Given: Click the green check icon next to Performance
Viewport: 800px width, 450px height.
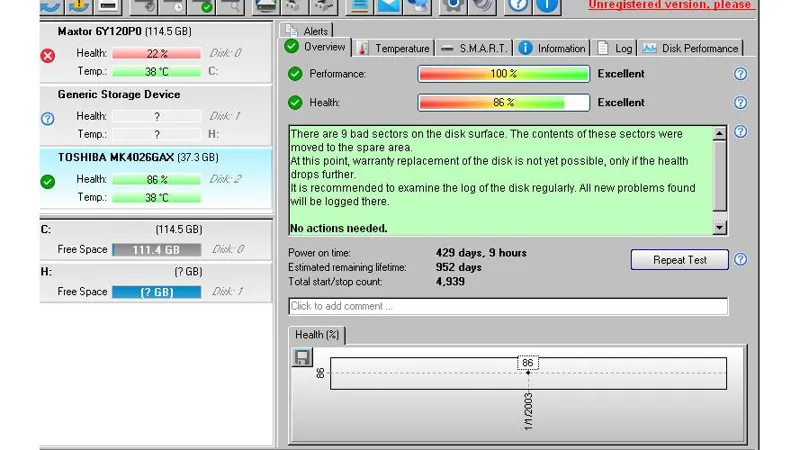Looking at the screenshot, I should (x=295, y=74).
